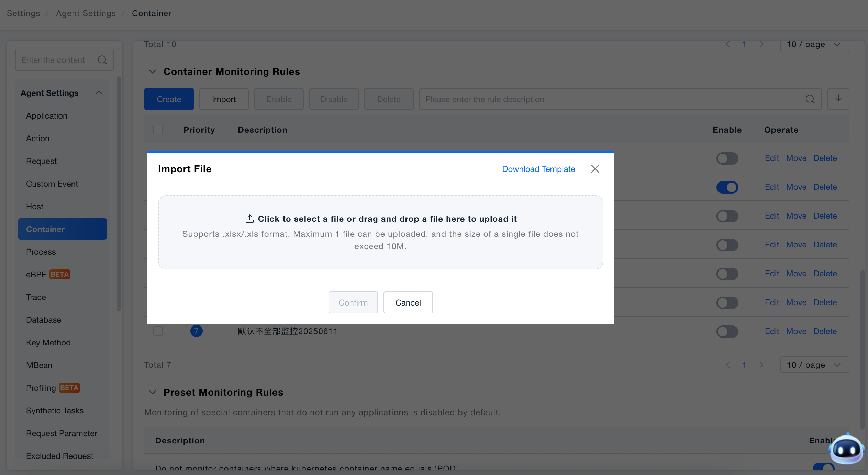Image resolution: width=868 pixels, height=475 pixels.
Task: Click the Import button
Action: pyautogui.click(x=224, y=99)
